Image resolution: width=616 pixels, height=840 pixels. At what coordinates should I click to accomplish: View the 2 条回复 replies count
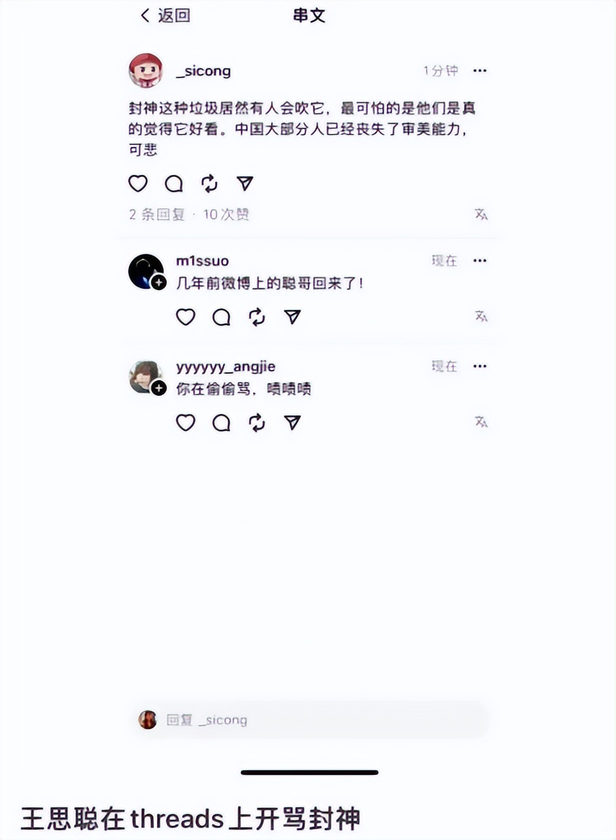pos(156,214)
